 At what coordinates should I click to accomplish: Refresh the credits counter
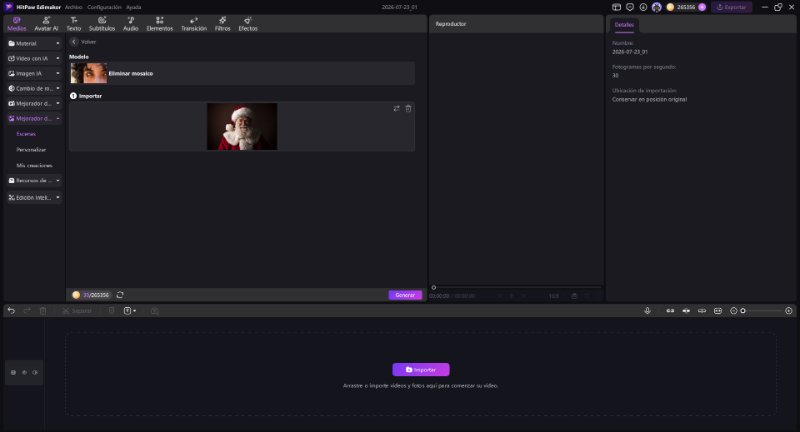tap(120, 295)
